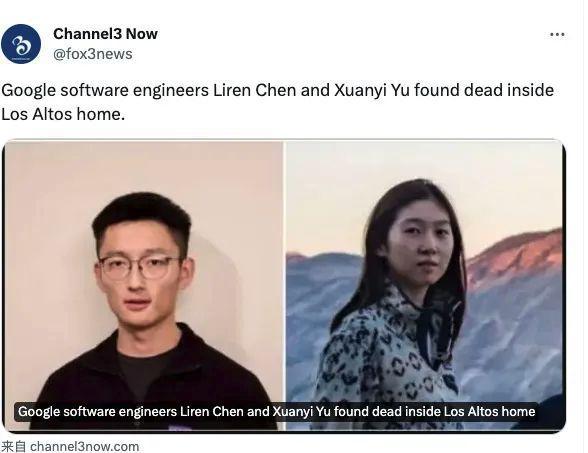
Task: Open the @fox3news account handle
Action: pos(93,54)
